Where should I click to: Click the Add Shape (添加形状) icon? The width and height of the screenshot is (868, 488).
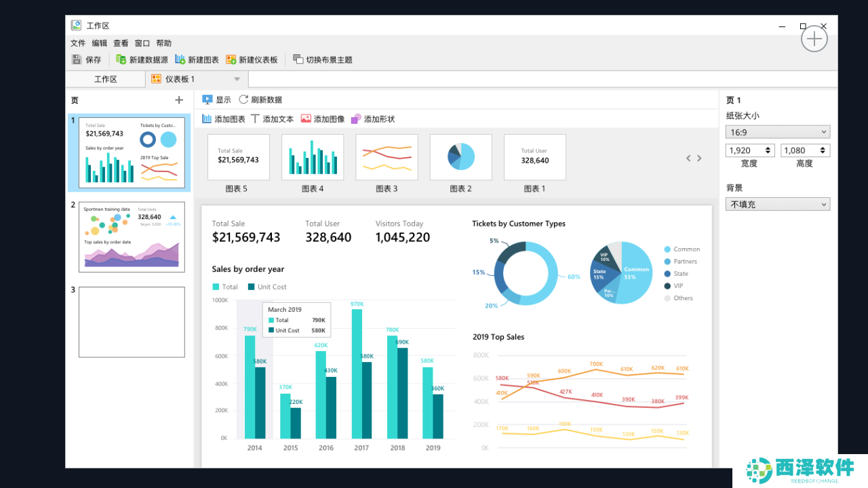point(356,119)
